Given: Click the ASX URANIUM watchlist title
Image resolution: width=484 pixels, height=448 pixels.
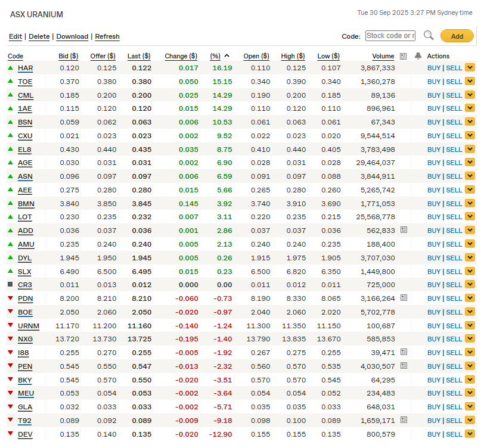Looking at the screenshot, I should pyautogui.click(x=36, y=14).
